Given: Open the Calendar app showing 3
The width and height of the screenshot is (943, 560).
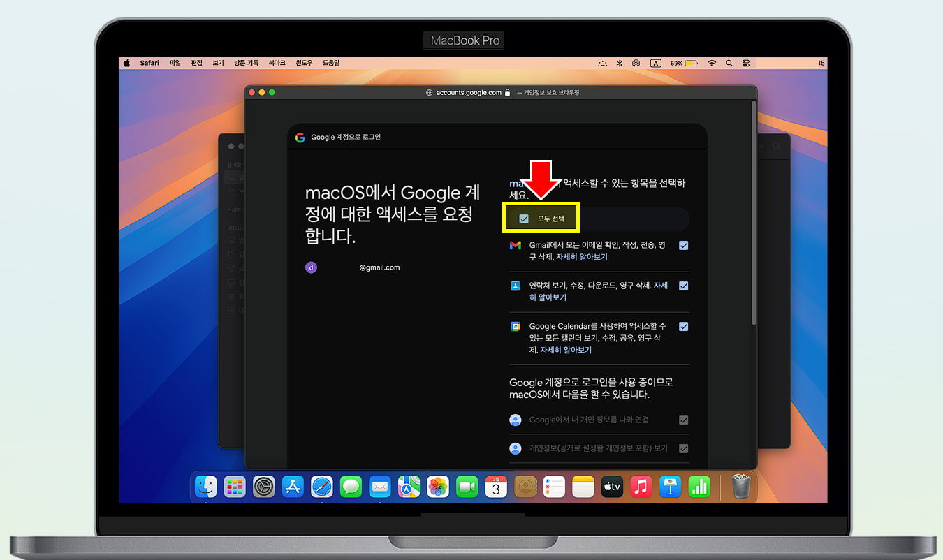Looking at the screenshot, I should (496, 487).
